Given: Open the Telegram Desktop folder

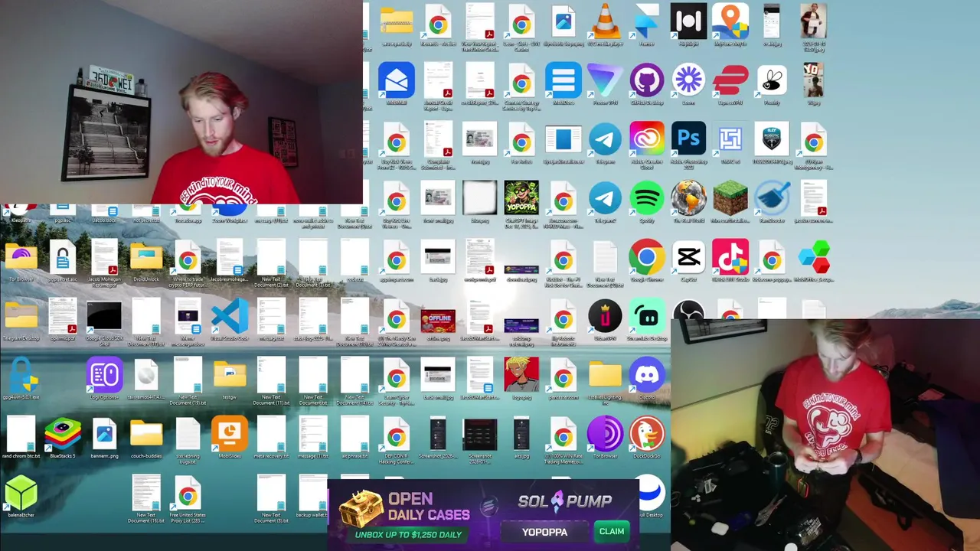Looking at the screenshot, I should coord(21,317).
